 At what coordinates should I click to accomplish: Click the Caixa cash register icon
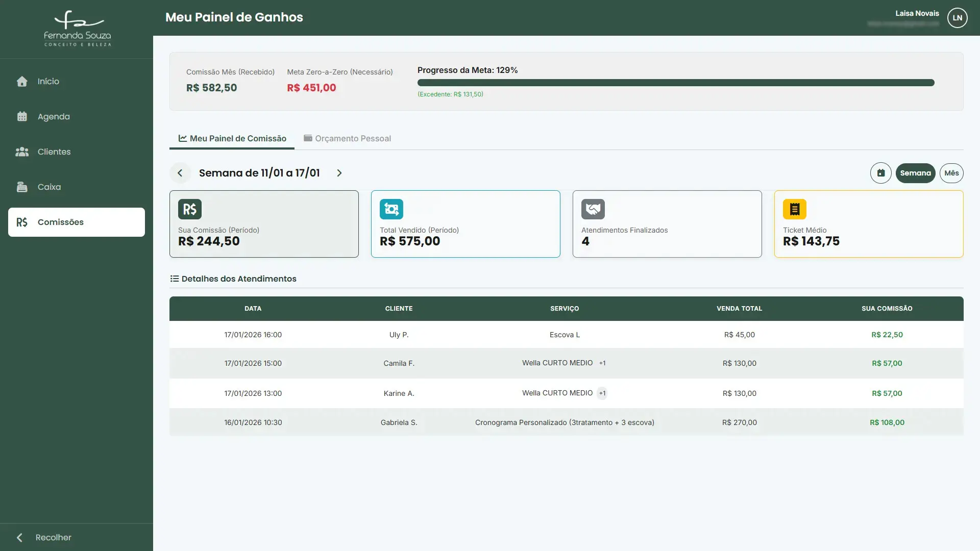[x=22, y=187]
